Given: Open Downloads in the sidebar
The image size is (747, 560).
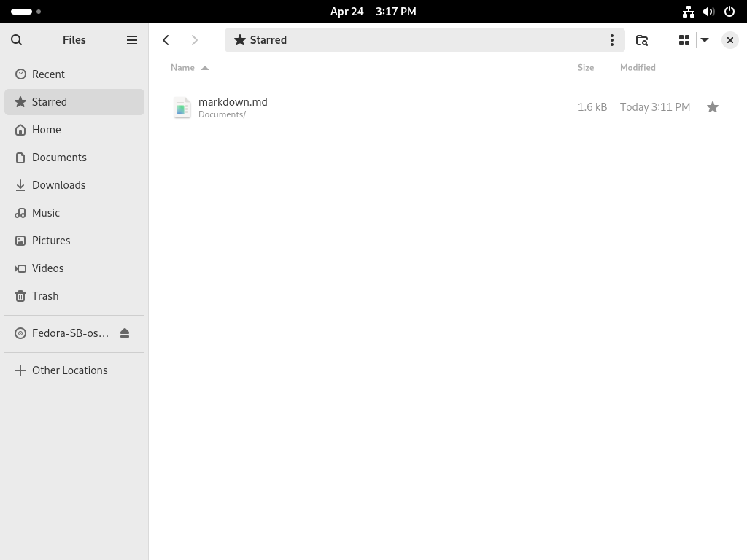Looking at the screenshot, I should (74, 184).
